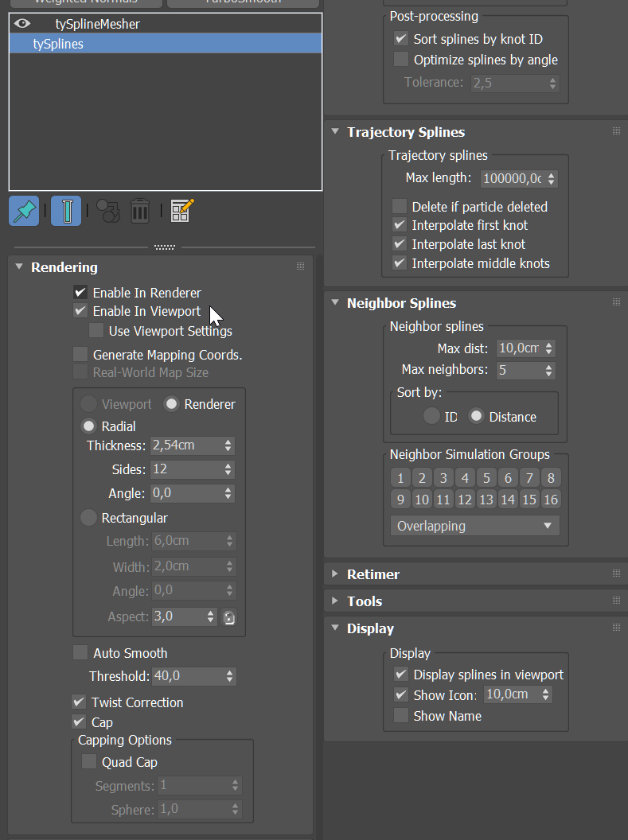Toggle simulation group 16 button
The height and width of the screenshot is (840, 628).
pos(551,500)
